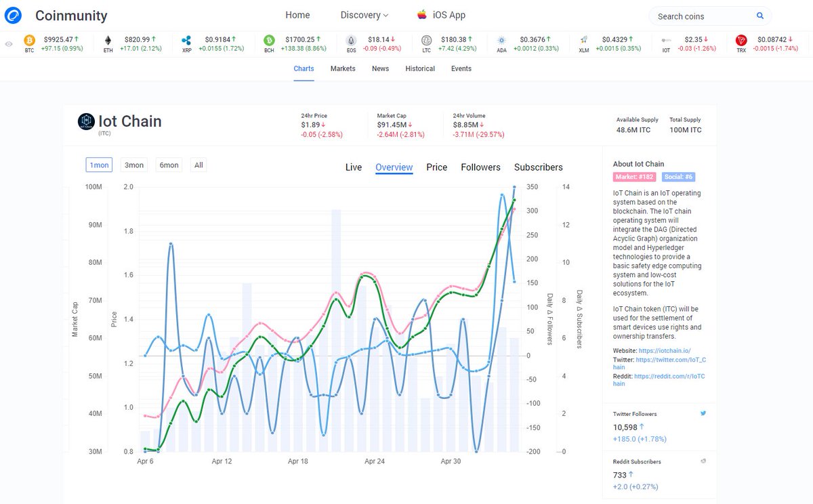Switch to the Events tab
The height and width of the screenshot is (504, 813).
461,68
